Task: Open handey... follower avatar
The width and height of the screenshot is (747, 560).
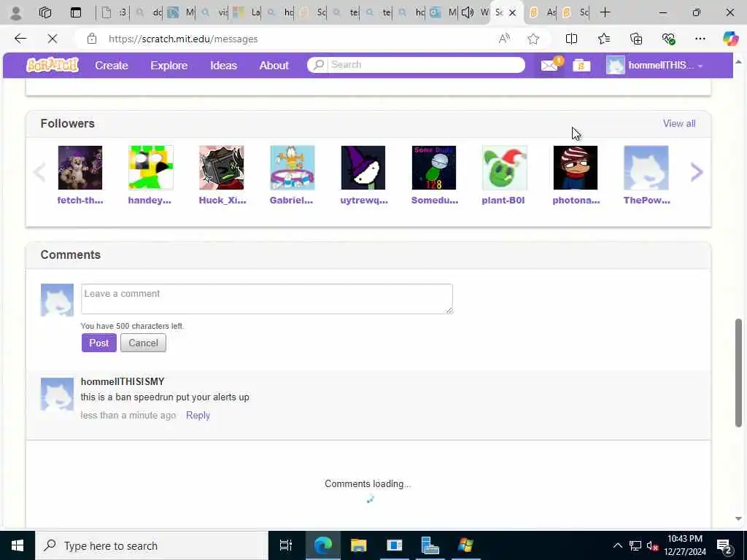Action: [150, 168]
